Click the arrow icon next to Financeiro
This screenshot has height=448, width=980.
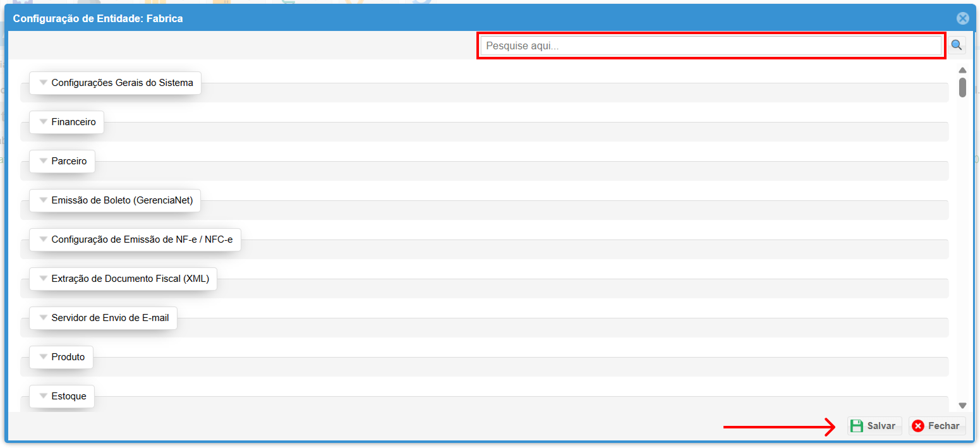(44, 122)
